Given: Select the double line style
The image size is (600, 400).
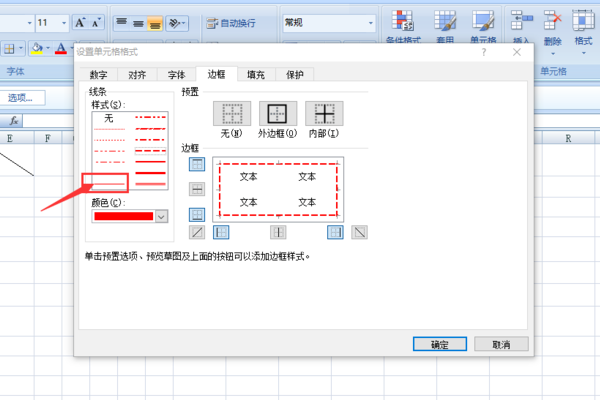Looking at the screenshot, I should (150, 184).
